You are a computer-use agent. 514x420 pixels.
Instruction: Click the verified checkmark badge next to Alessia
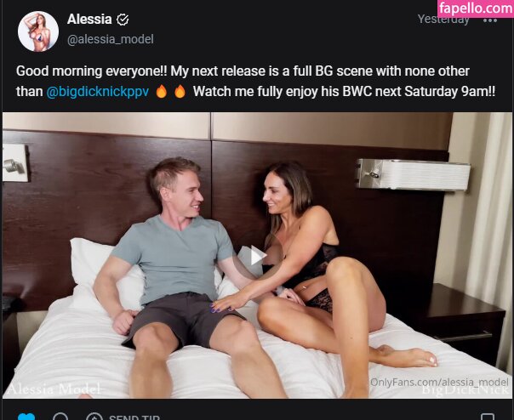pyautogui.click(x=123, y=20)
